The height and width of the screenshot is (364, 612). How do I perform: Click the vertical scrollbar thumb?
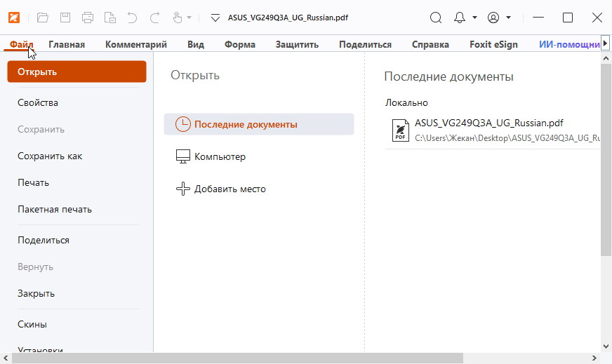tap(606, 160)
